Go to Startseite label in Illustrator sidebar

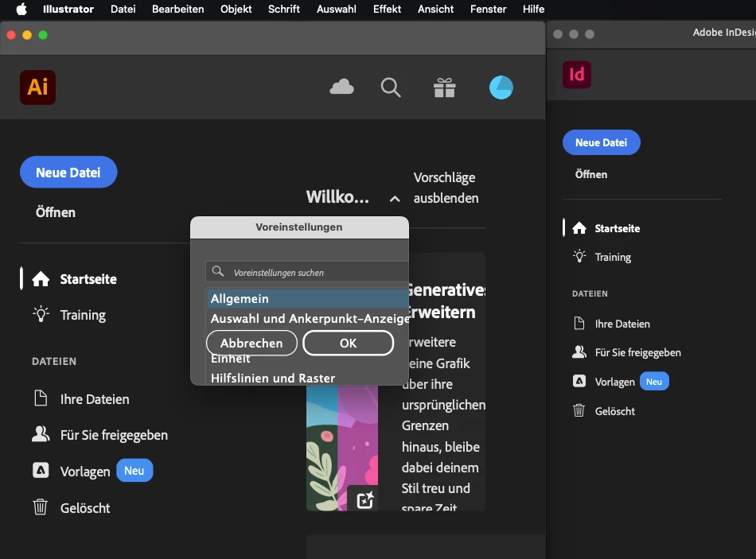coord(88,279)
